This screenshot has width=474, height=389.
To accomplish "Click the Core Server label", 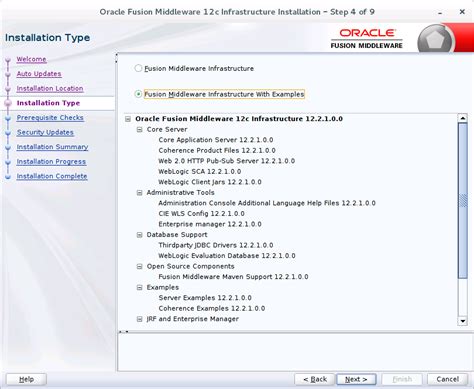I will [x=167, y=130].
